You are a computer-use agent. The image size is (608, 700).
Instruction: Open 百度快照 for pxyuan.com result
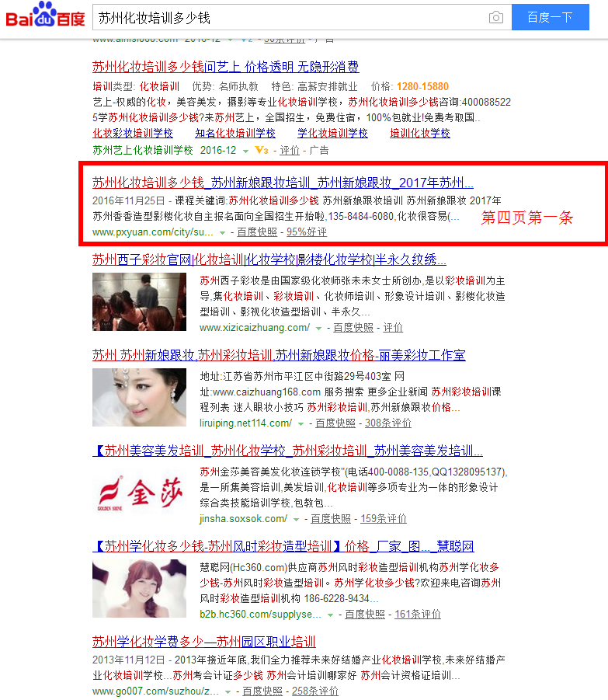coord(257,232)
